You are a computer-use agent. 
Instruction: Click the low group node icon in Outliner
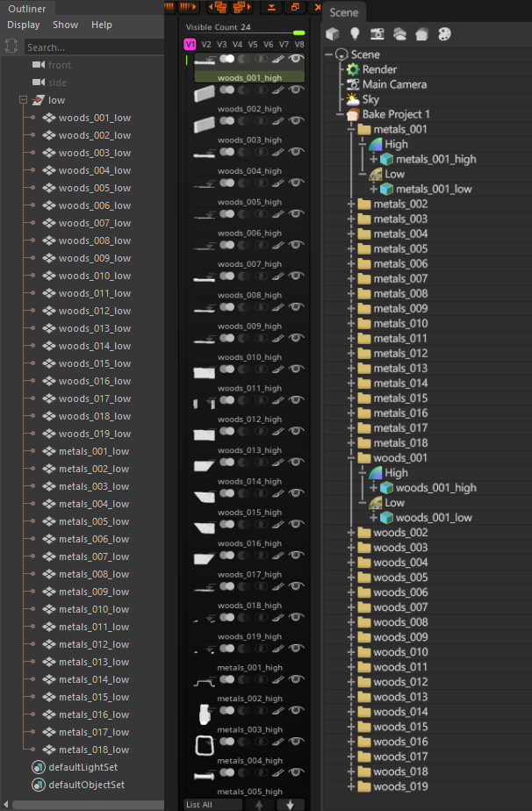[x=38, y=100]
